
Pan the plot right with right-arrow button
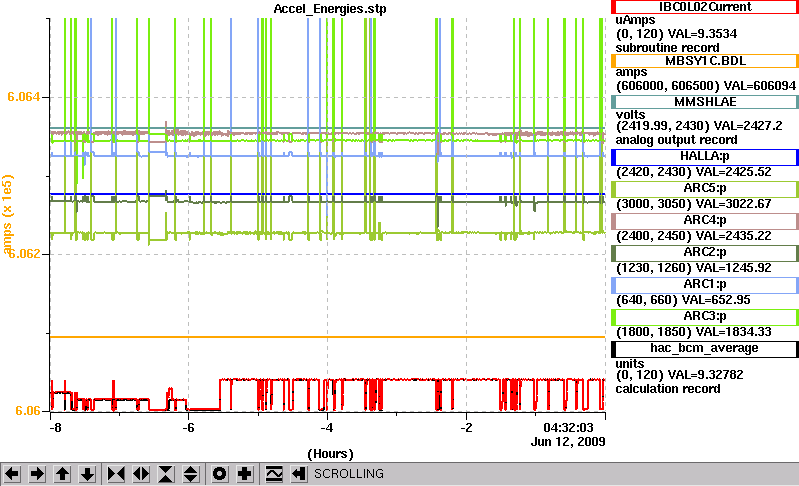(x=37, y=474)
